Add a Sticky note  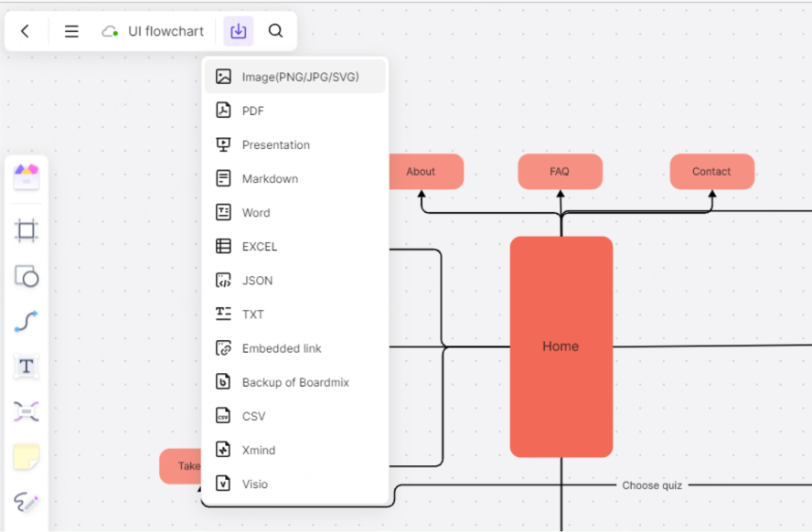point(26,458)
